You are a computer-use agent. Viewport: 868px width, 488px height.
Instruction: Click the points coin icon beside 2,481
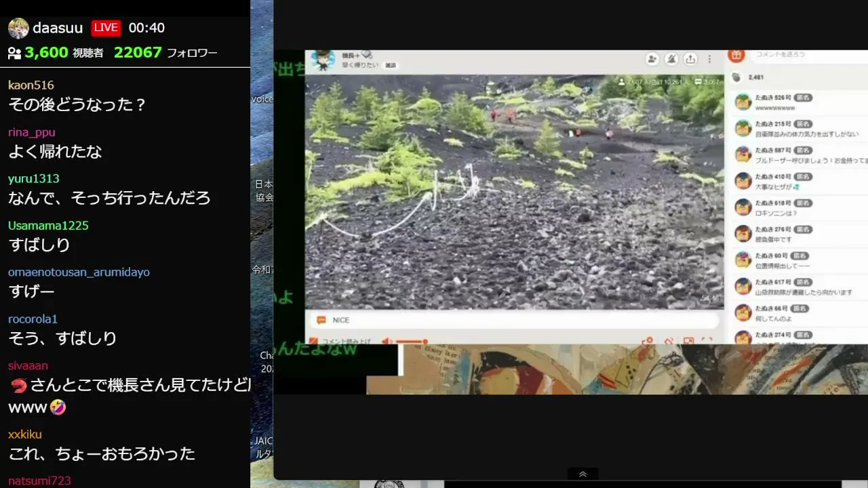click(x=736, y=77)
